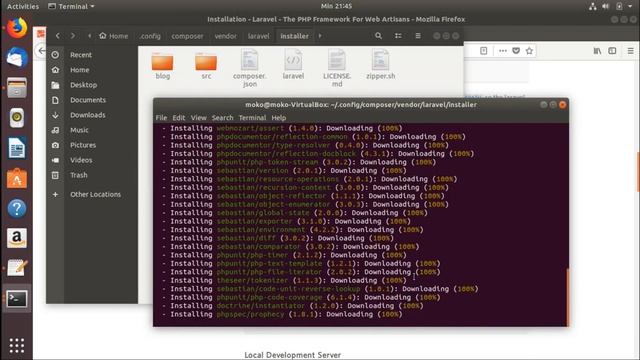Open the terminal Terminal menu

pyautogui.click(x=252, y=118)
